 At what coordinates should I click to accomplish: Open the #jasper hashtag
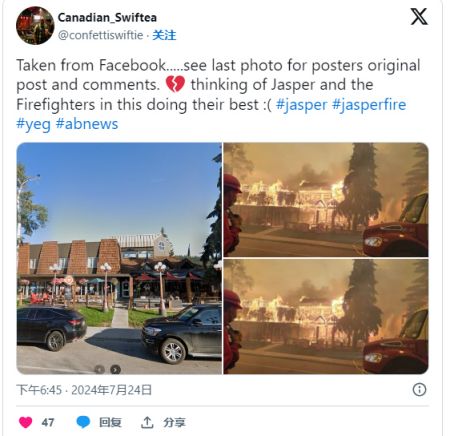point(302,105)
